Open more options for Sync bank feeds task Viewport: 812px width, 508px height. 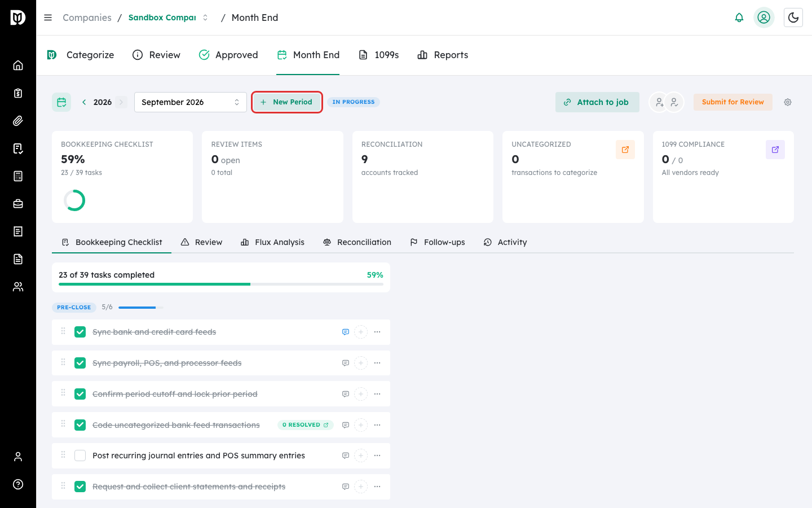tap(377, 332)
